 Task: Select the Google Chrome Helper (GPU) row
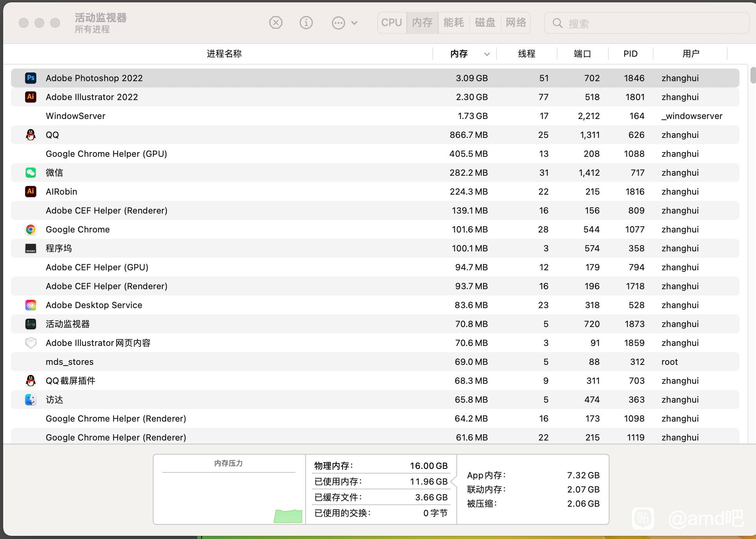(x=375, y=154)
